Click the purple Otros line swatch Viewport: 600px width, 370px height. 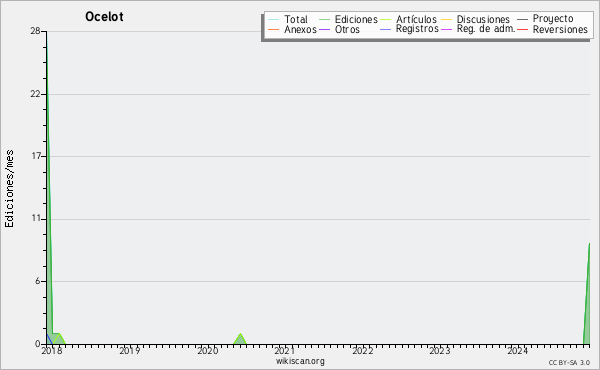[x=324, y=29]
